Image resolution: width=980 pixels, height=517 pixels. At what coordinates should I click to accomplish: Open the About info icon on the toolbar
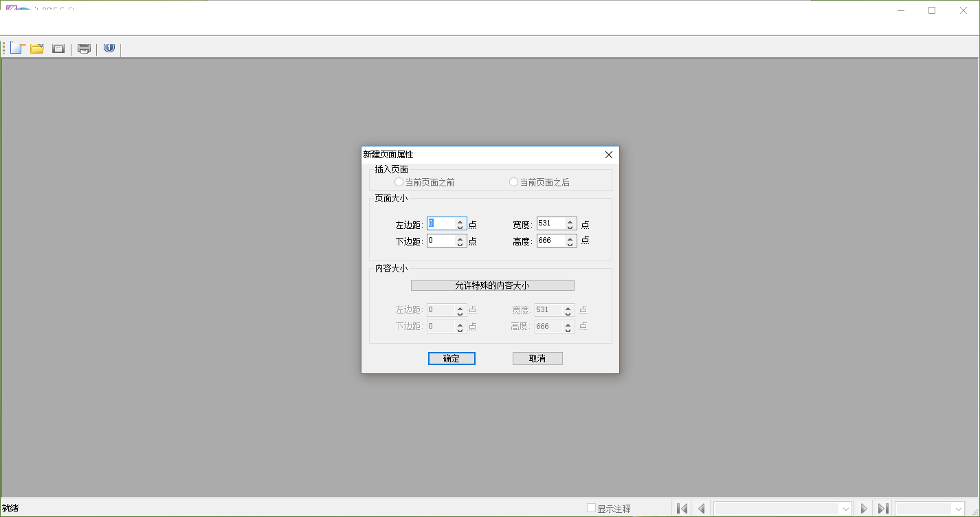tap(109, 47)
